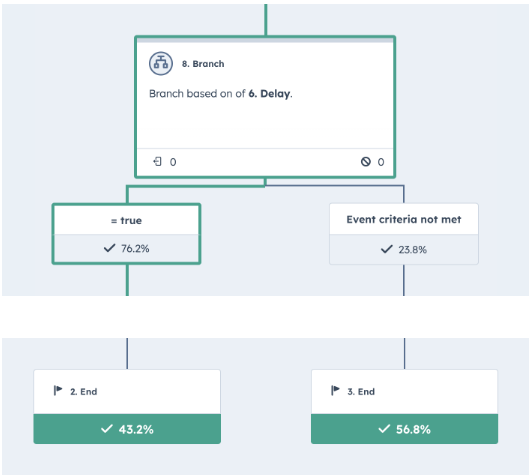The width and height of the screenshot is (531, 475).
Task: Click the flag icon next to 2. End
Action: (58, 390)
